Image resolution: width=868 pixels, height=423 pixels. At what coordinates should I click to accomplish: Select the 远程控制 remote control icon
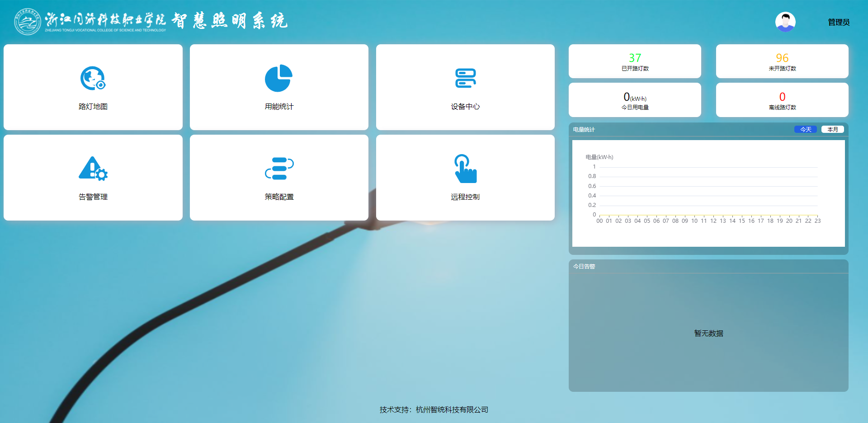tap(465, 169)
